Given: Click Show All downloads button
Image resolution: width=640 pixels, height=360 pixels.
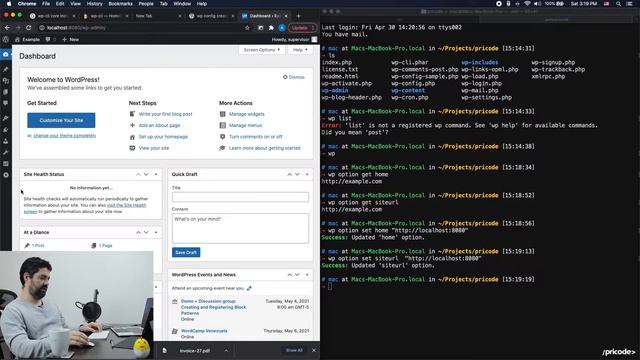Looking at the screenshot, I should (294, 350).
